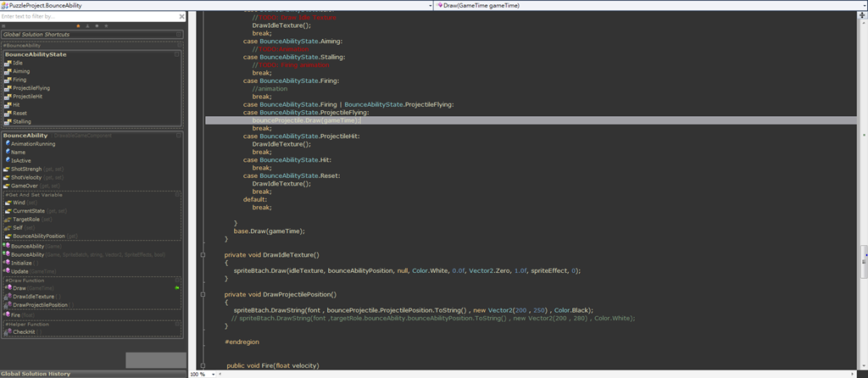Click the ShotStrengh property icon
The height and width of the screenshot is (378, 868).
point(7,169)
